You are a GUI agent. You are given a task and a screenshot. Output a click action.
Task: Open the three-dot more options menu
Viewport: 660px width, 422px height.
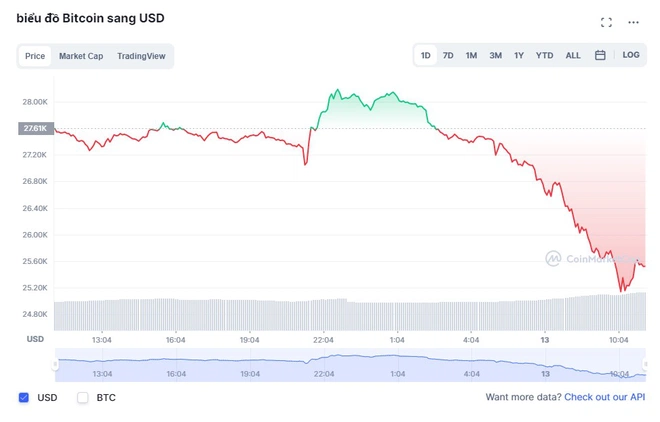click(633, 22)
